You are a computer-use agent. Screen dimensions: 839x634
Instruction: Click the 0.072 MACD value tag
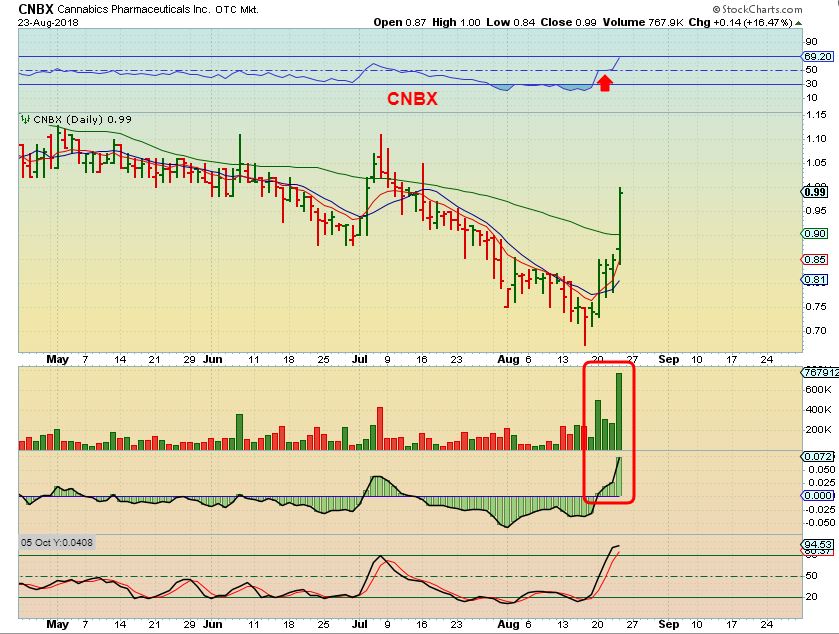(818, 456)
